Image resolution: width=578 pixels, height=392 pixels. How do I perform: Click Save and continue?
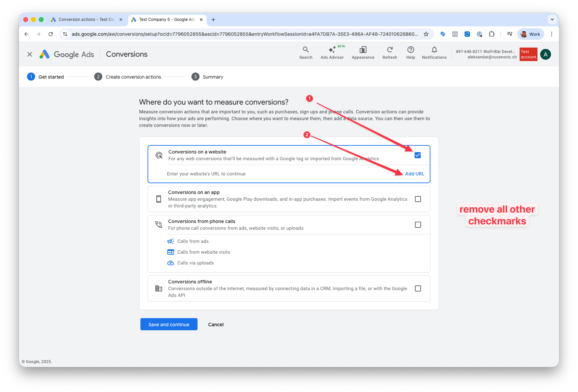pyautogui.click(x=168, y=324)
